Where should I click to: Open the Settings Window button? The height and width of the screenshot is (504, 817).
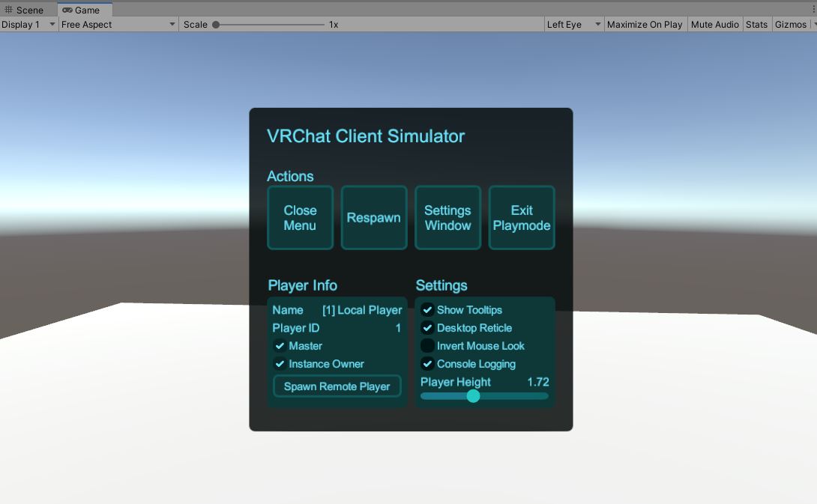point(447,218)
